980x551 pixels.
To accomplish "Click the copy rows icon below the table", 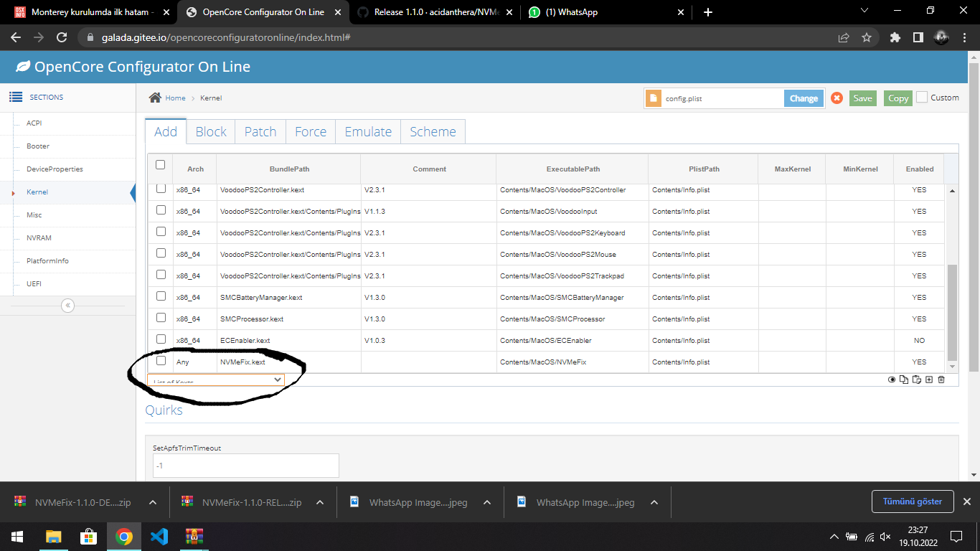I will click(x=904, y=380).
